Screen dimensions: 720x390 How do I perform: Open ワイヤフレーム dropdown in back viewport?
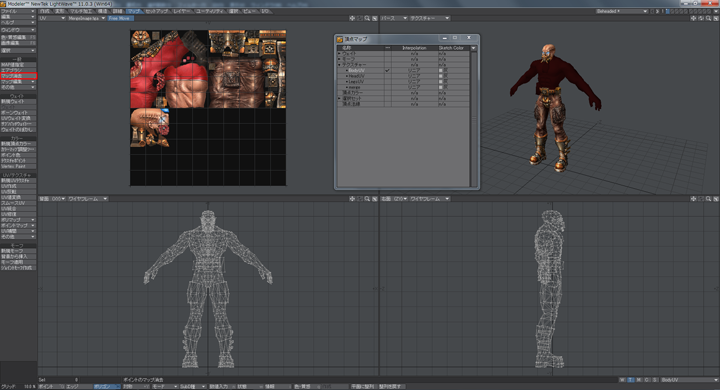[88, 199]
